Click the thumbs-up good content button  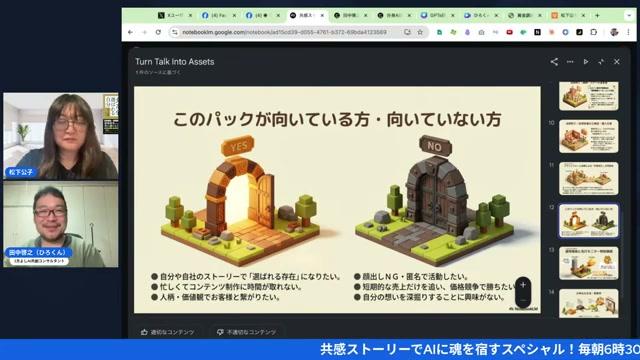click(x=167, y=332)
